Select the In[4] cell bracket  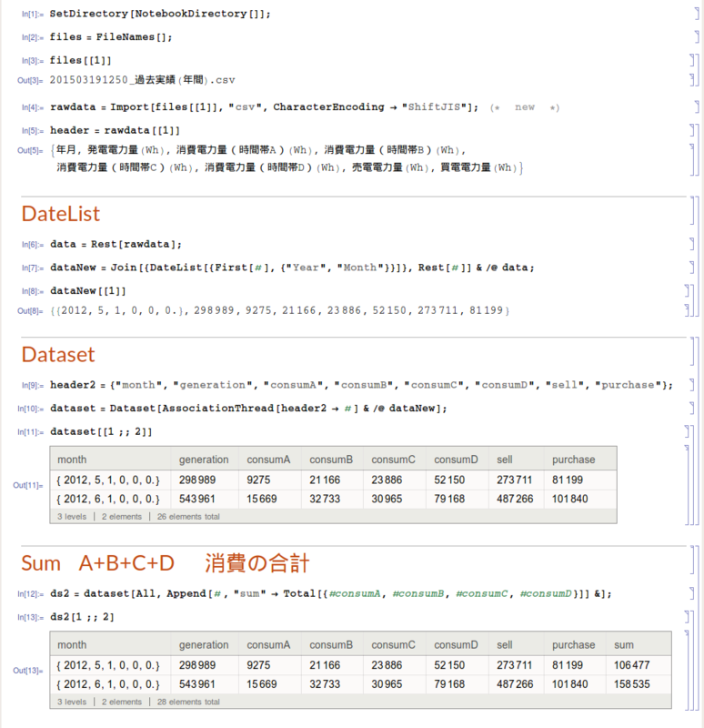696,106
